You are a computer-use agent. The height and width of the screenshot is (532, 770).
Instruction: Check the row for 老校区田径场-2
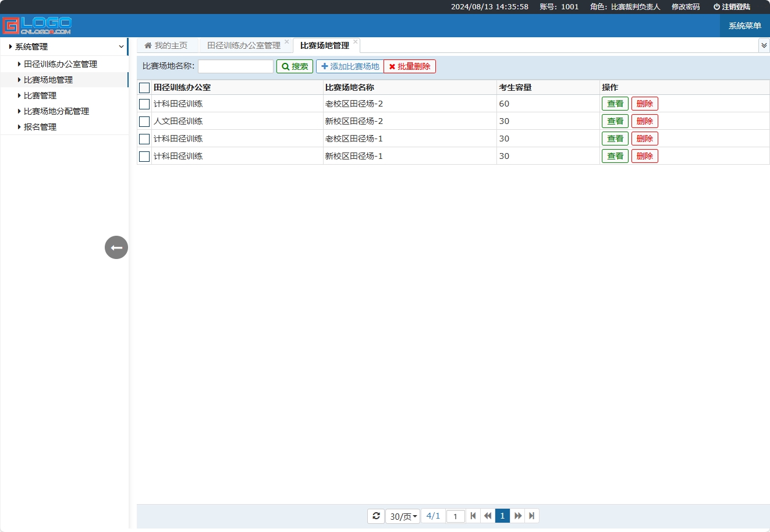(x=144, y=104)
